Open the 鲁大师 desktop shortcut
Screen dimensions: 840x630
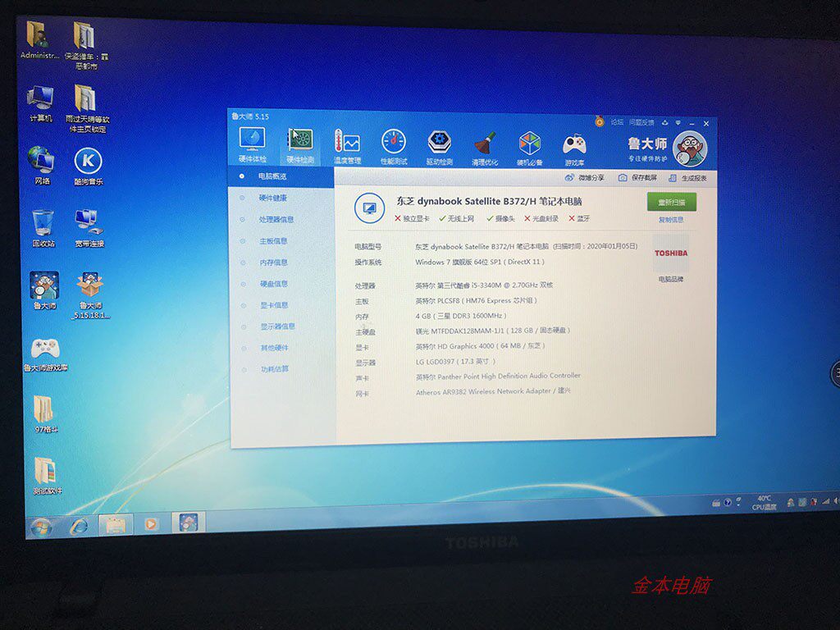point(44,290)
